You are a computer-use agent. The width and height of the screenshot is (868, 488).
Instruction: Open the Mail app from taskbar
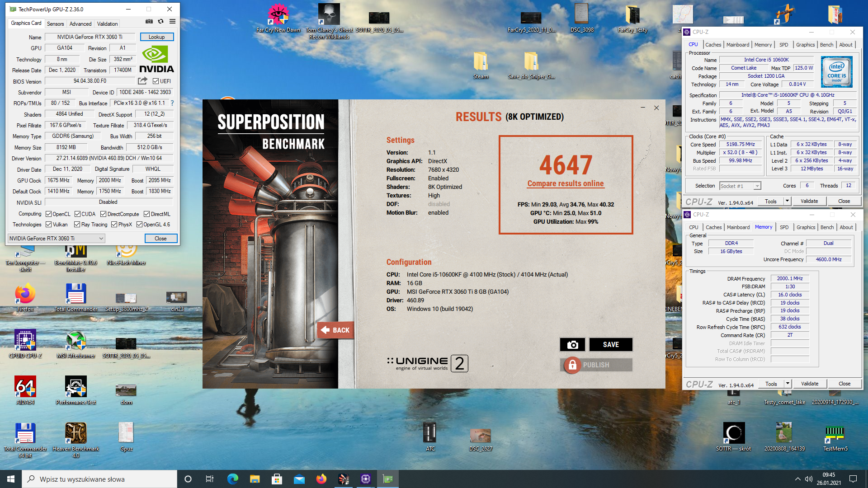click(299, 479)
